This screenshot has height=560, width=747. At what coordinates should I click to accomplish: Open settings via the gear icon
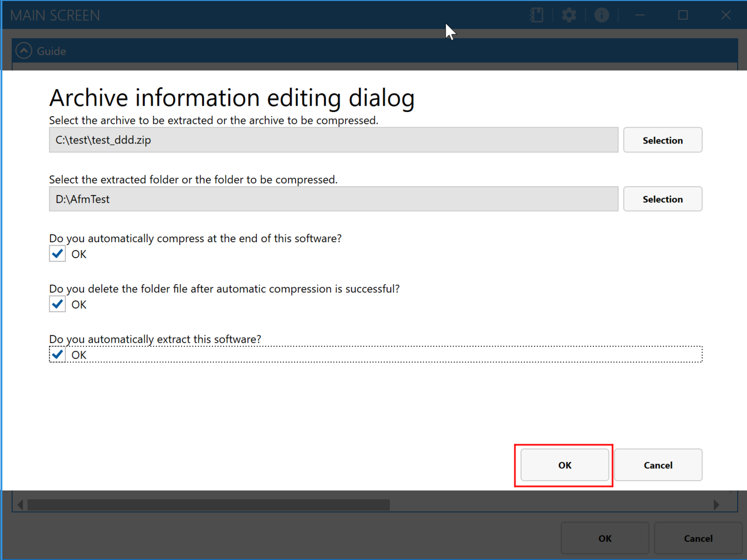point(569,15)
